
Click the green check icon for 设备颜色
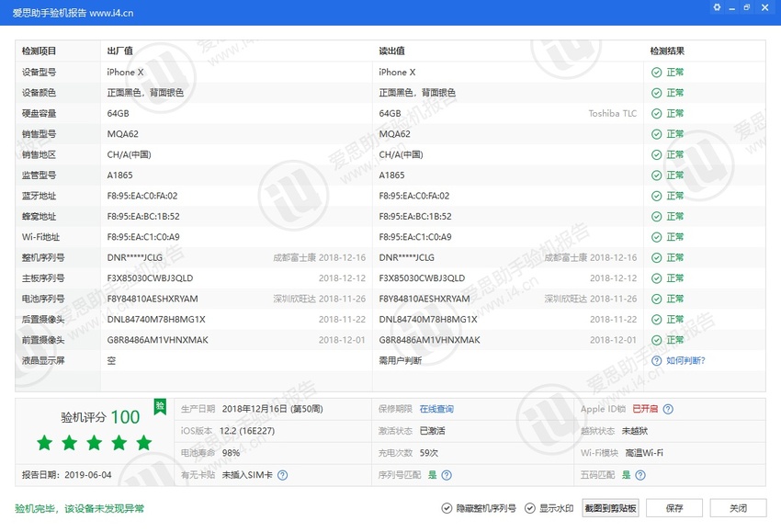point(656,93)
